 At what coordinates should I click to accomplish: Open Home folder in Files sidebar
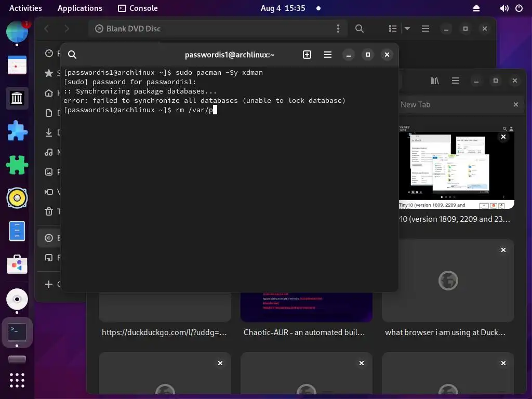[x=49, y=93]
